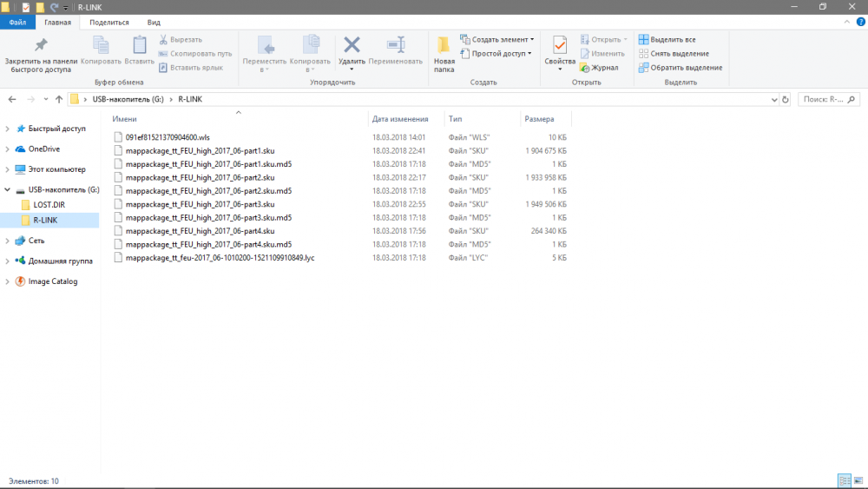Collapse the ribbon with chevron
The width and height of the screenshot is (868, 489).
[x=847, y=23]
